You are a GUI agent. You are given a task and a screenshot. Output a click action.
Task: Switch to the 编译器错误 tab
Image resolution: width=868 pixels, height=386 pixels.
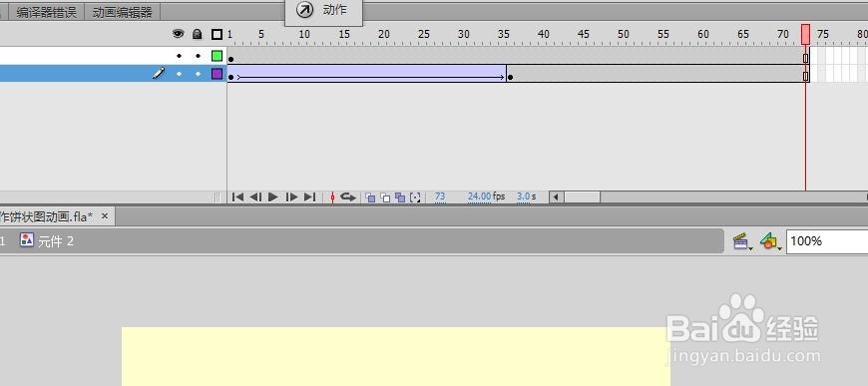coord(47,12)
